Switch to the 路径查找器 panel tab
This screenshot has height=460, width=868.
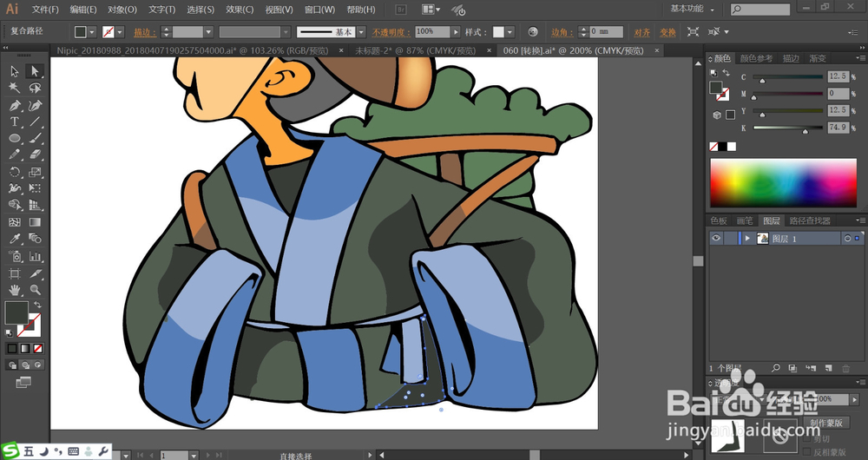(810, 220)
